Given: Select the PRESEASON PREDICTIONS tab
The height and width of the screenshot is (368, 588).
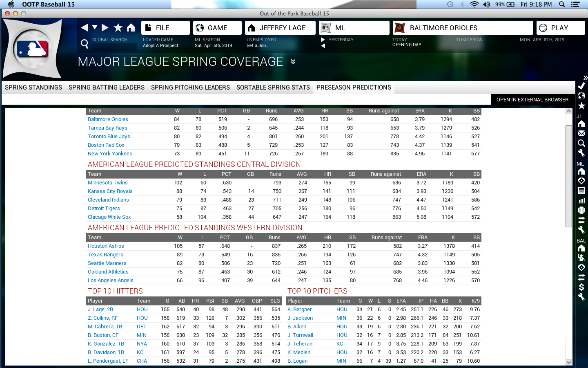Looking at the screenshot, I should 354,88.
